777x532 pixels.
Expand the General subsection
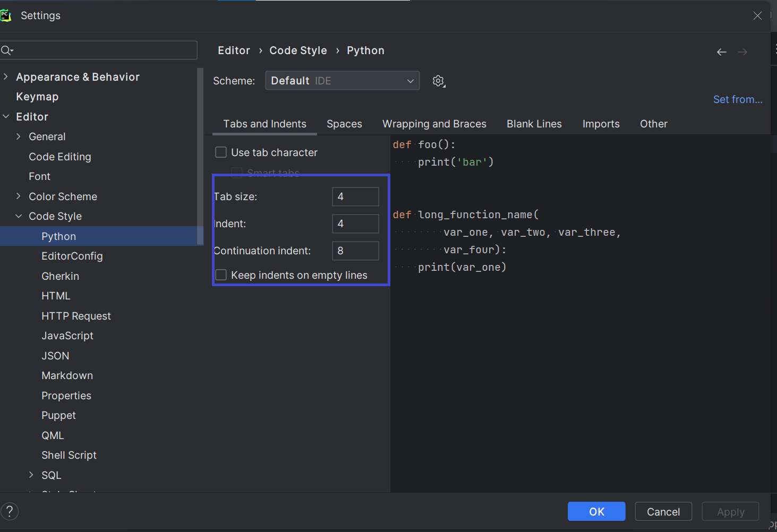click(19, 136)
